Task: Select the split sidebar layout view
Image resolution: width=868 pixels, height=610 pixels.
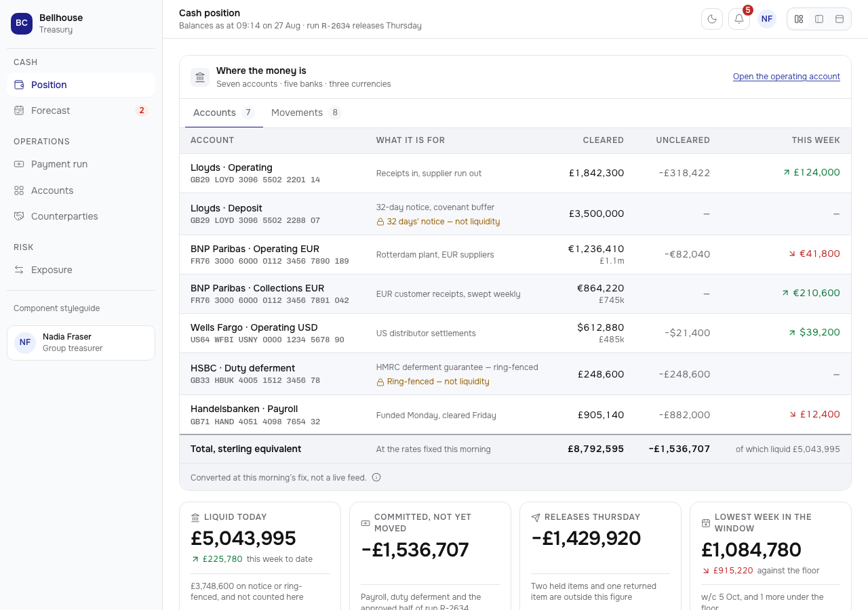Action: [x=819, y=19]
